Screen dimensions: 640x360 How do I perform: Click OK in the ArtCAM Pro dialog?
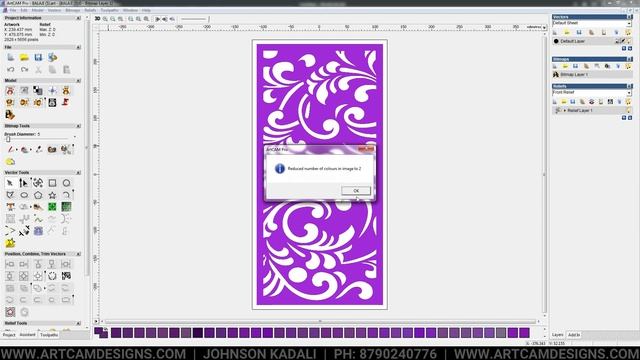click(x=356, y=191)
